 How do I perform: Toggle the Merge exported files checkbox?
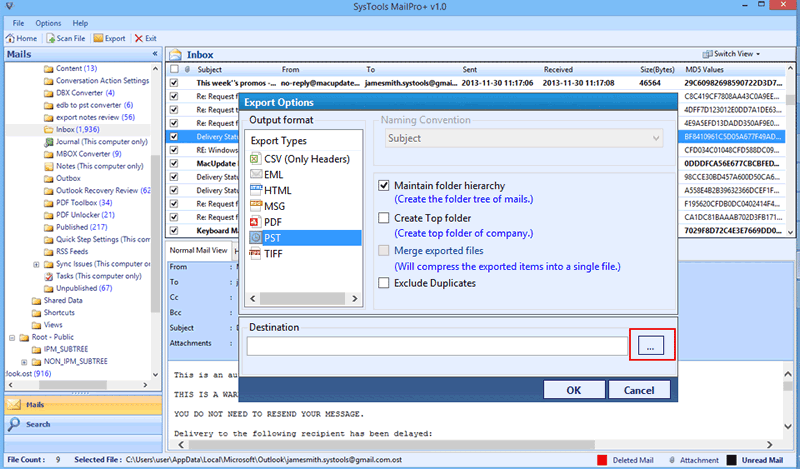point(384,251)
